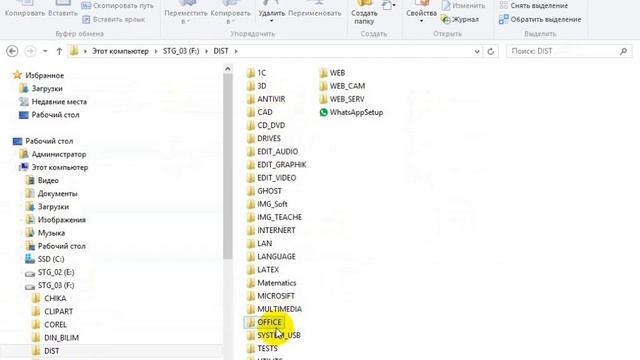Click the Forward navigation arrow
The width and height of the screenshot is (640, 360).
click(x=30, y=51)
